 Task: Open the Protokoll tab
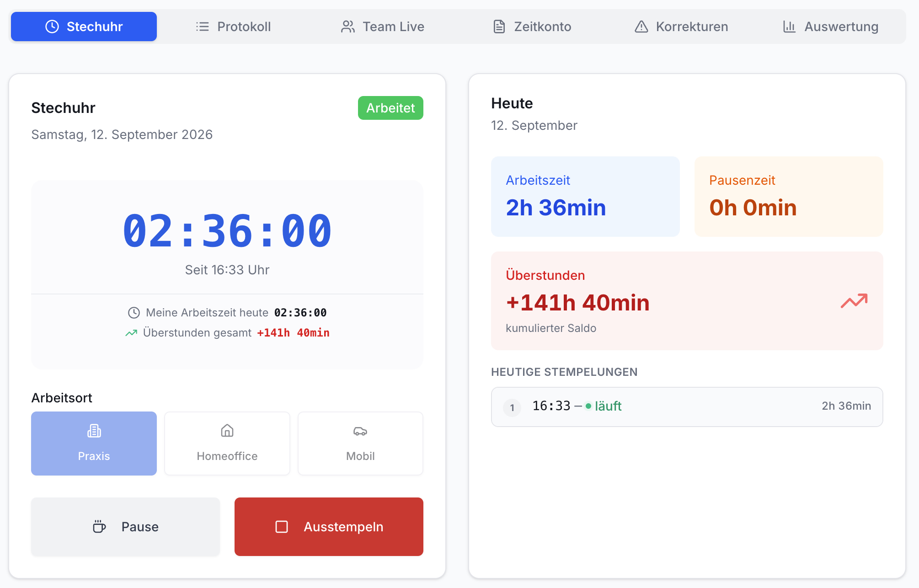pyautogui.click(x=233, y=27)
